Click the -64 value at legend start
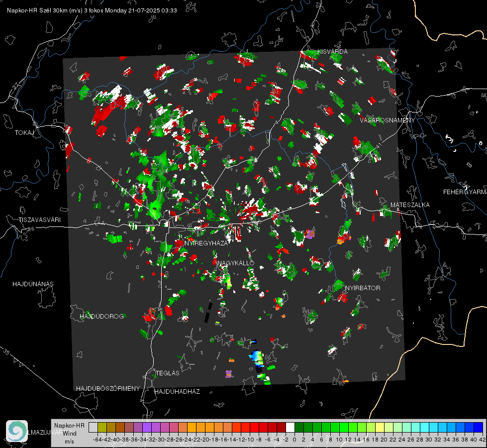The height and width of the screenshot is (448, 487). tap(97, 440)
